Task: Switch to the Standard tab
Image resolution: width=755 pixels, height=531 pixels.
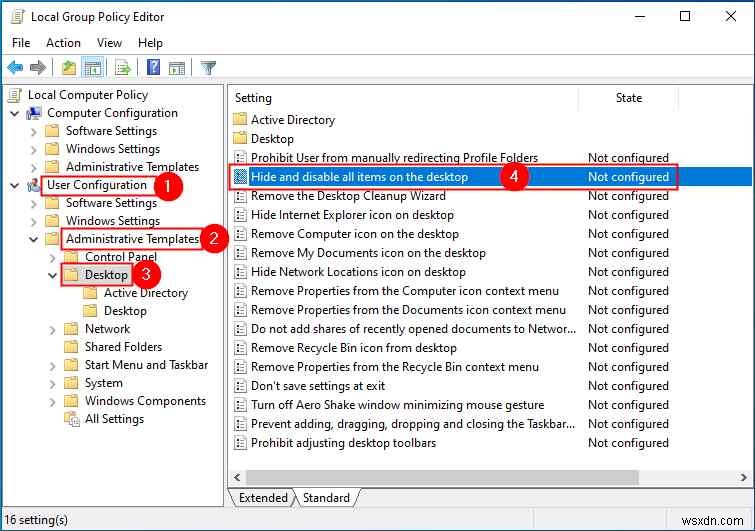Action: pos(326,497)
